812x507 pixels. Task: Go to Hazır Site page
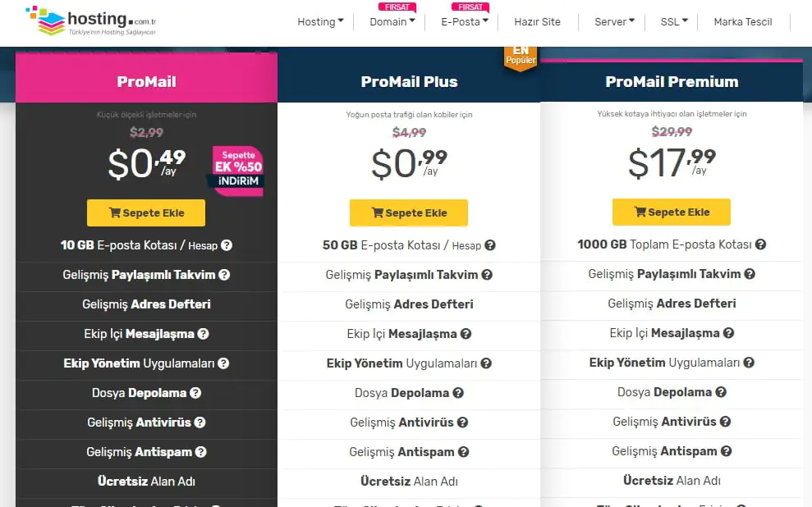point(537,22)
